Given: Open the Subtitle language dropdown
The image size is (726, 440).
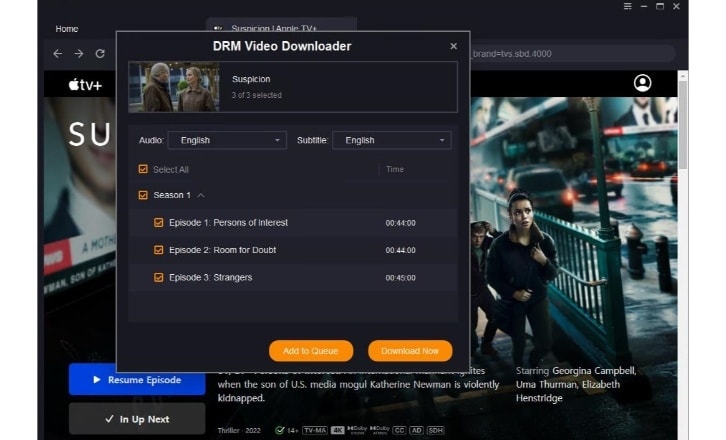Looking at the screenshot, I should click(391, 141).
